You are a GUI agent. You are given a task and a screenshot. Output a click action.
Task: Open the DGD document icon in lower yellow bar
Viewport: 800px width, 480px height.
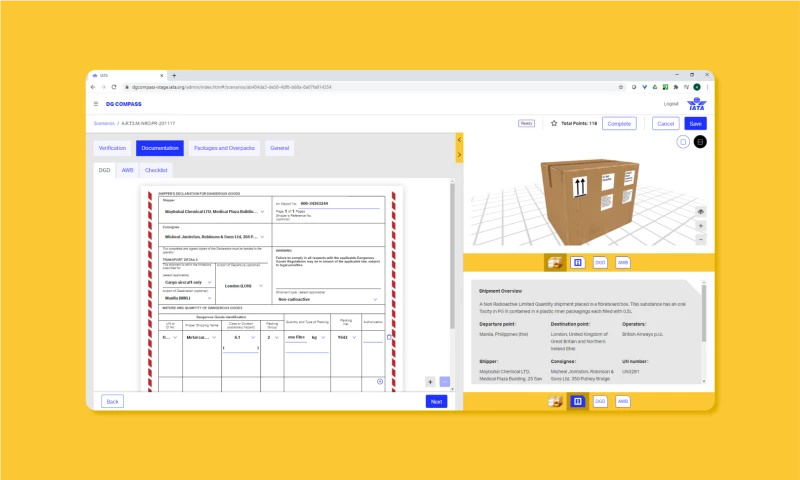click(x=600, y=401)
